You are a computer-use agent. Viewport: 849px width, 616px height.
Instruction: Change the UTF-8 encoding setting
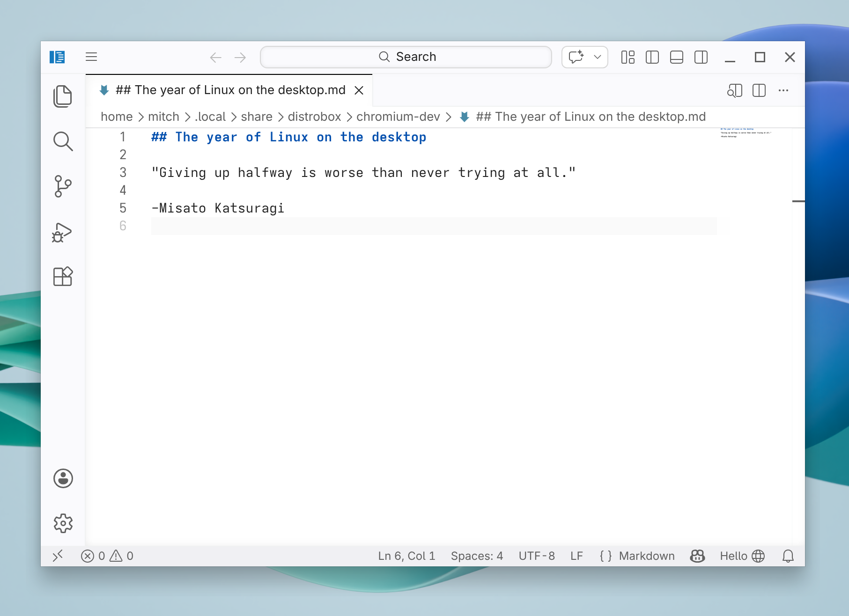pos(537,556)
